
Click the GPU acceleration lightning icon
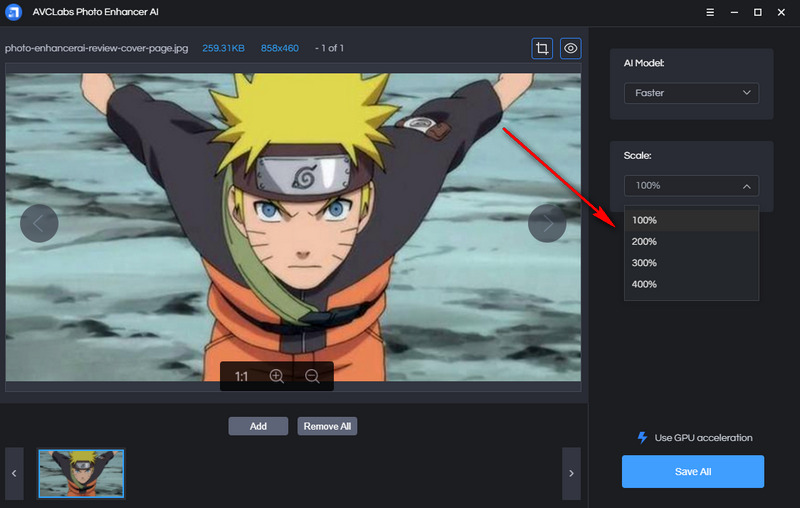tap(642, 438)
